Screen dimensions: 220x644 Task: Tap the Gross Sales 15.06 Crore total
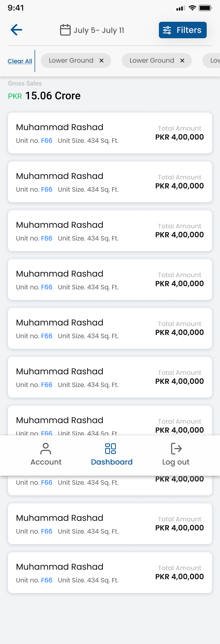tap(44, 96)
